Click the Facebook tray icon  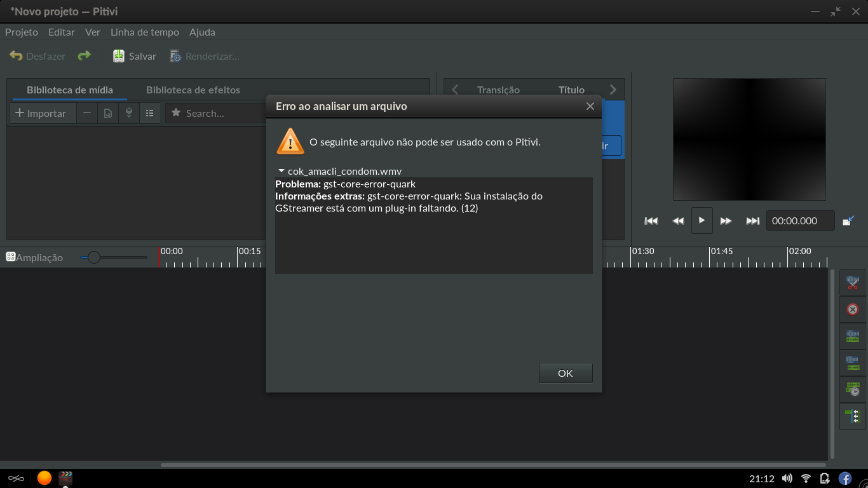[845, 478]
